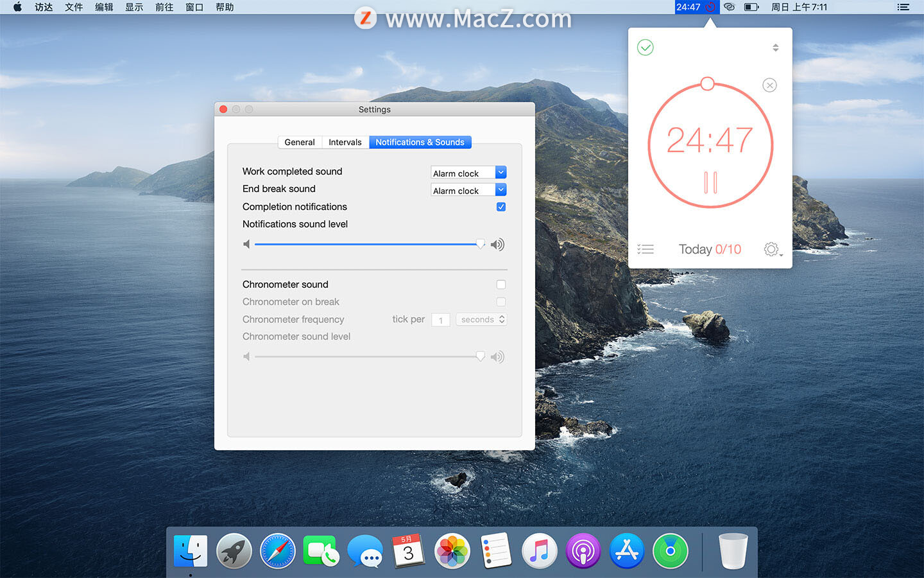Image resolution: width=924 pixels, height=578 pixels.
Task: Click the Chronometer sound level slider
Action: point(370,356)
